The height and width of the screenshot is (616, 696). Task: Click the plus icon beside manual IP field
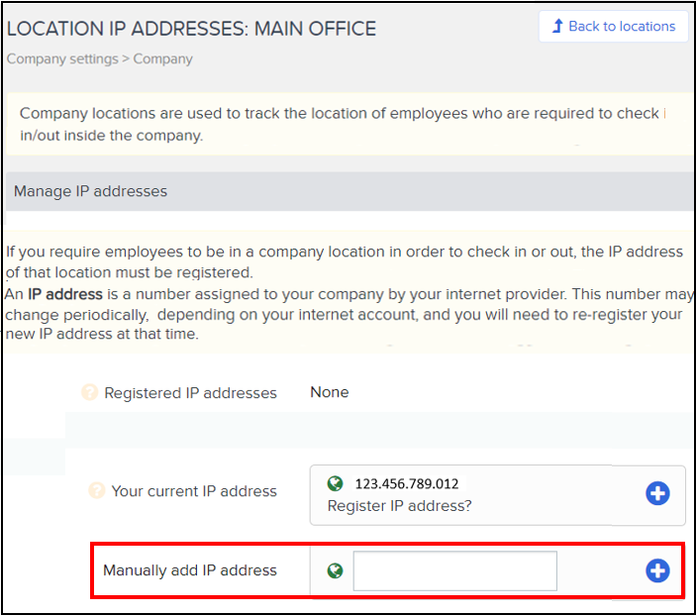(x=657, y=570)
